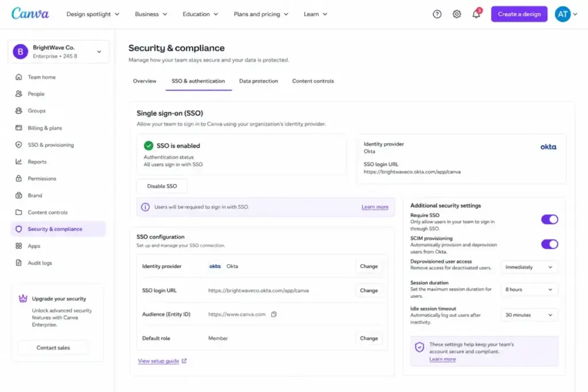Image resolution: width=588 pixels, height=392 pixels.
Task: Click the Contact sales button
Action: tap(53, 348)
